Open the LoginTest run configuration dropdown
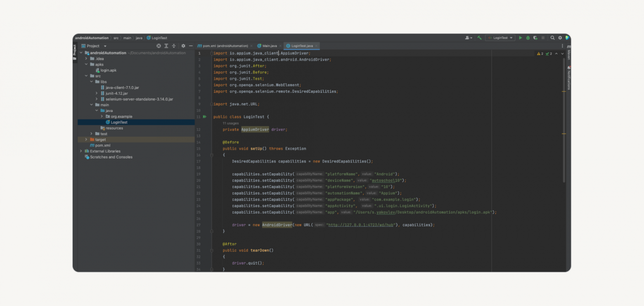The height and width of the screenshot is (306, 644). coord(500,38)
